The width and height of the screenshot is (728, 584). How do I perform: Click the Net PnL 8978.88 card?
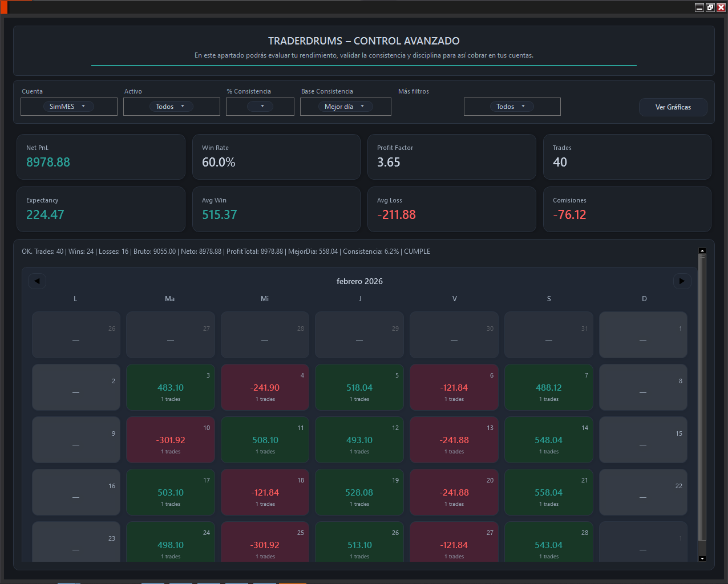point(101,157)
